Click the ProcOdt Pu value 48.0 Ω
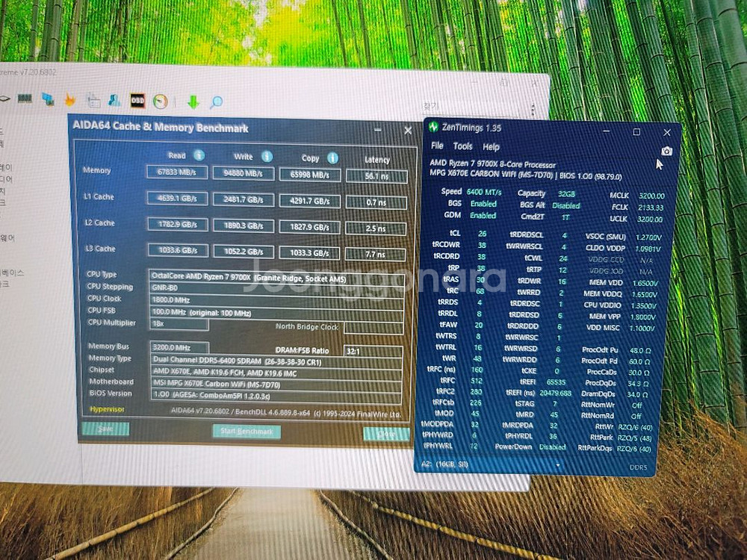Image resolution: width=747 pixels, height=560 pixels. (640, 350)
